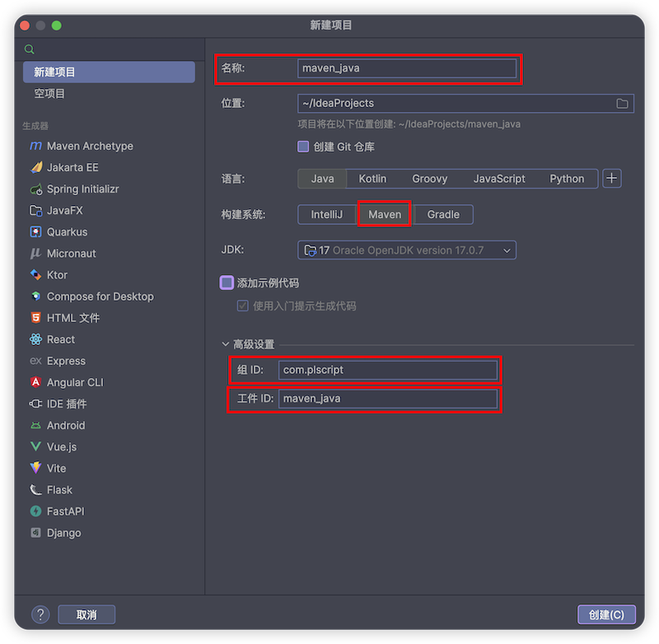Choose Java as the language
659x644 pixels.
[322, 179]
